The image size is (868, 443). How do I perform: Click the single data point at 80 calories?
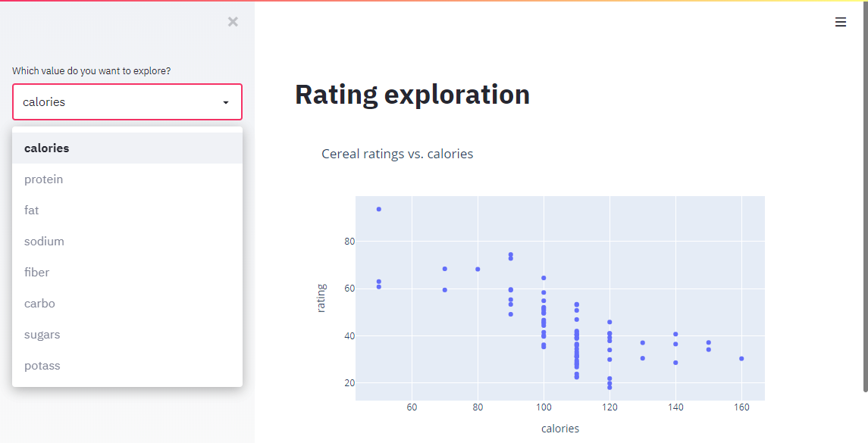click(478, 269)
